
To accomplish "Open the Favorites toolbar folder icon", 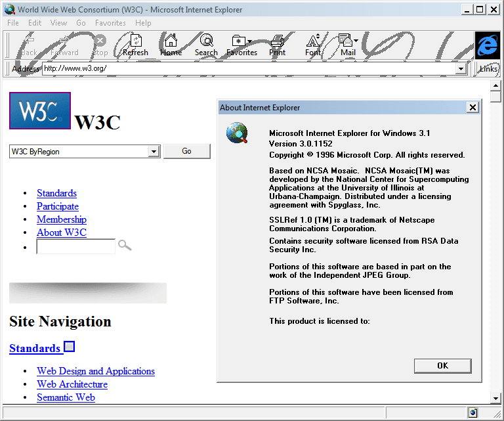I will point(238,41).
